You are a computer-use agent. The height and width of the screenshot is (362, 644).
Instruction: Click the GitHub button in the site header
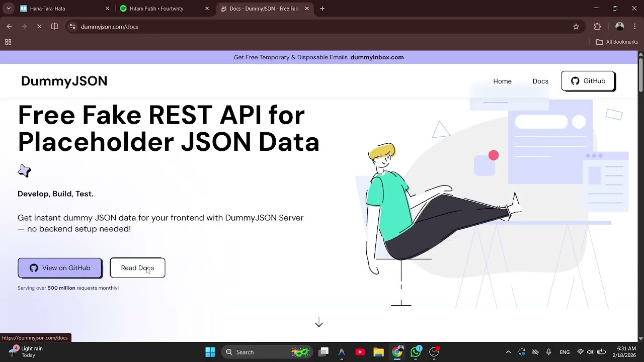point(588,81)
